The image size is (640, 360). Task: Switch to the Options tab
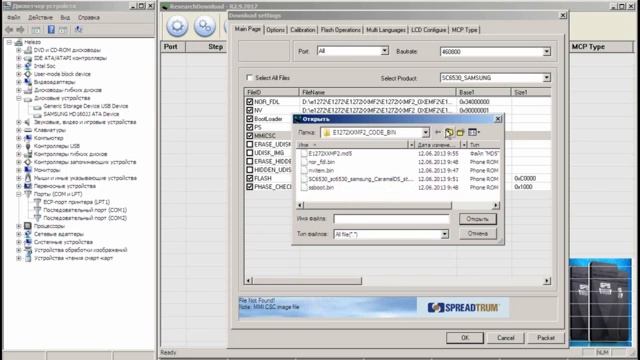click(276, 30)
